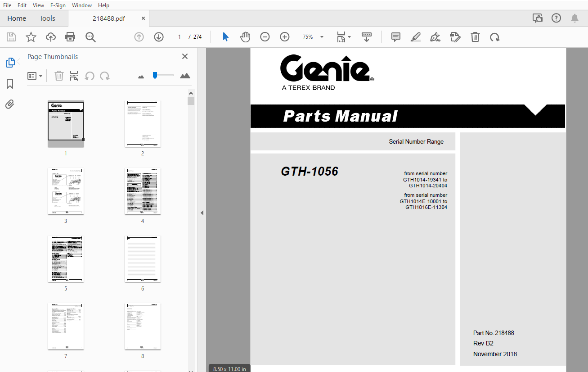Select page 3 thumbnail
Image resolution: width=588 pixels, height=372 pixels.
coord(66,191)
